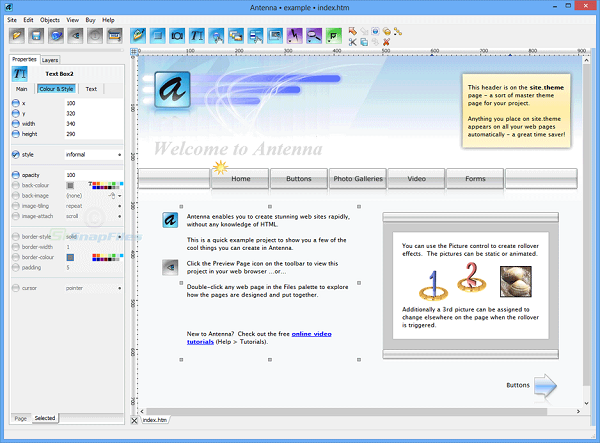Enable the back-colour property checkbox
The width and height of the screenshot is (600, 443).
coord(15,186)
